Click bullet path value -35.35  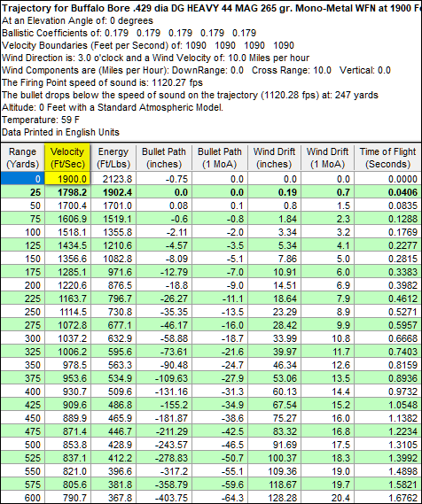click(164, 312)
